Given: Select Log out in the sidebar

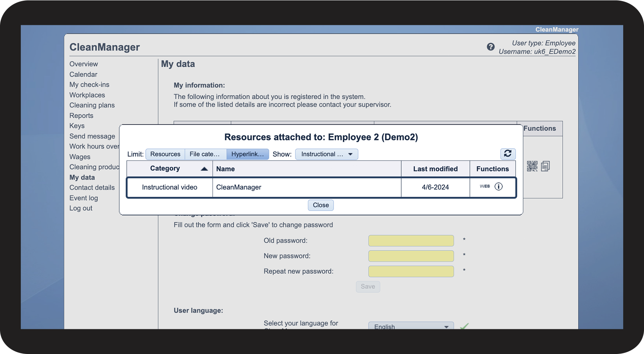Looking at the screenshot, I should (81, 208).
